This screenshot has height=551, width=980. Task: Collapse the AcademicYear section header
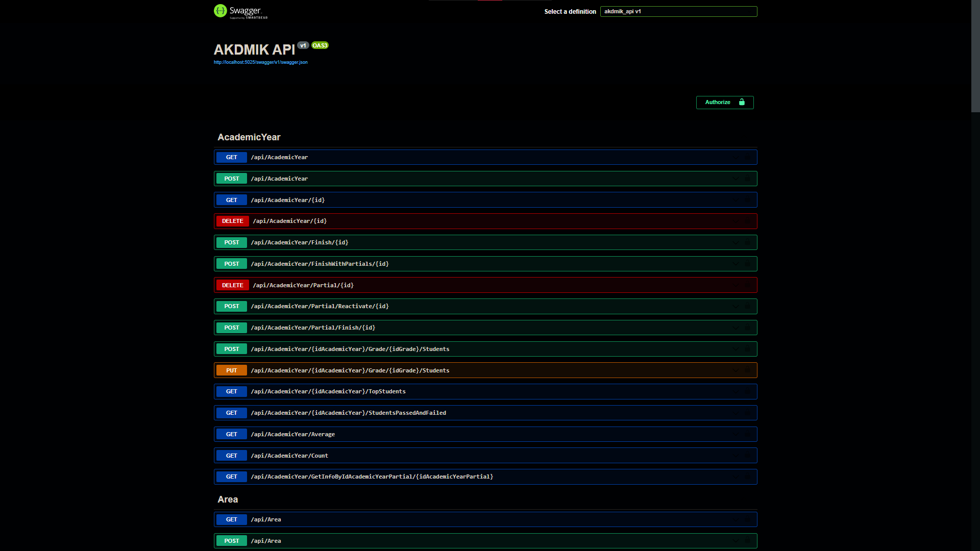coord(249,137)
